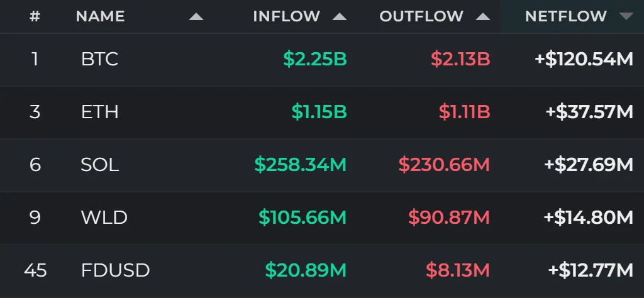The width and height of the screenshot is (644, 298).
Task: Click BTC netflow +$120.54M
Action: [x=584, y=59]
